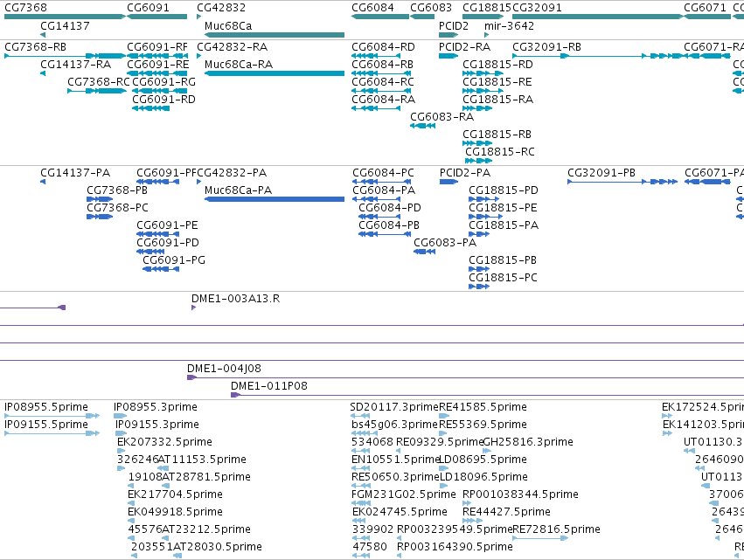744x560 pixels.
Task: Select the PCID2 gene feature
Action: click(x=448, y=35)
